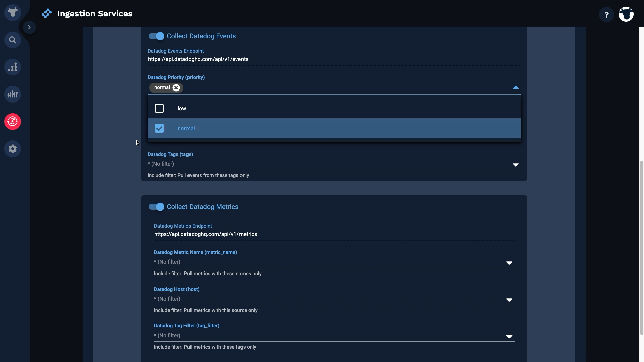Click the Ingestion Services title text

tap(95, 14)
